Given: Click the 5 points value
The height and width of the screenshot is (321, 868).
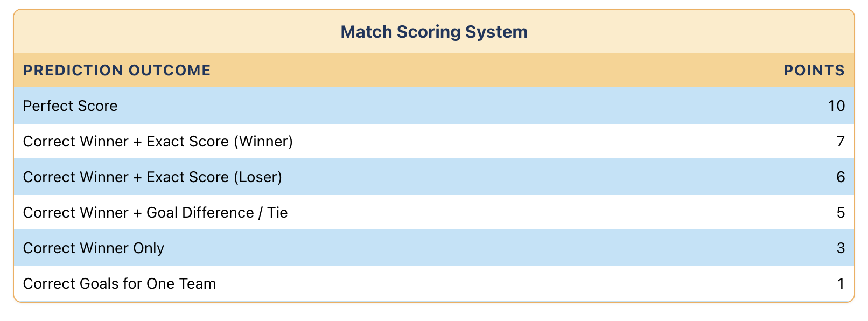Looking at the screenshot, I should (841, 212).
